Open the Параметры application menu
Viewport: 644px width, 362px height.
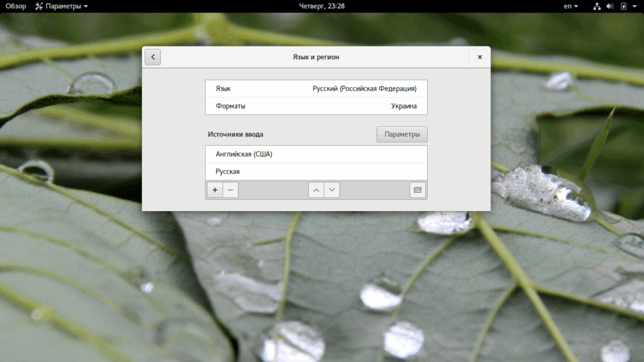(62, 6)
